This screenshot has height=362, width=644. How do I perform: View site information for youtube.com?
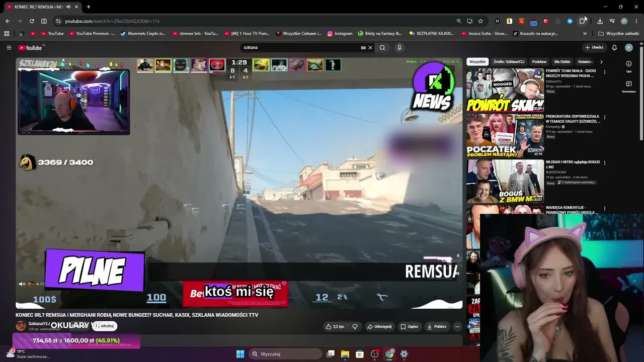coord(58,21)
